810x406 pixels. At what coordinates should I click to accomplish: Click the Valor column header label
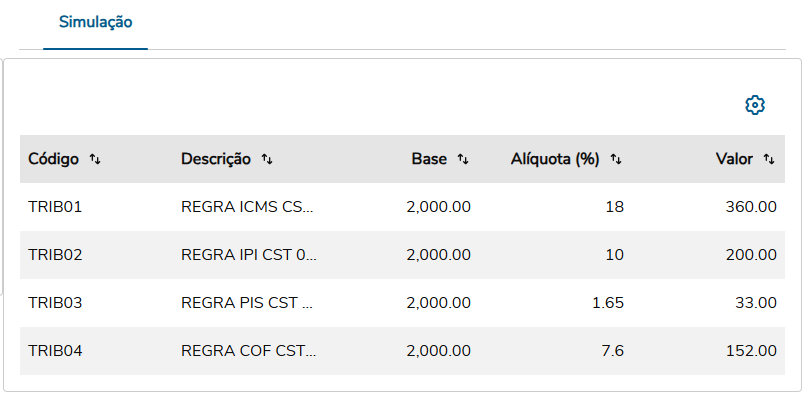tap(735, 159)
